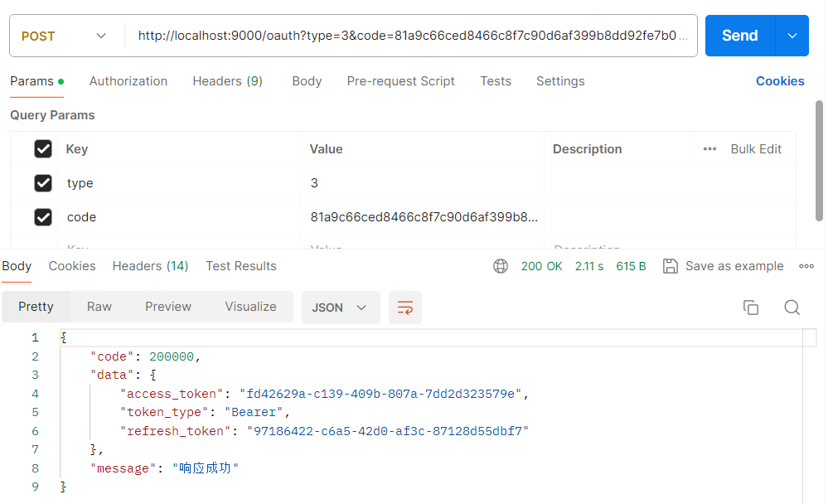Image resolution: width=833 pixels, height=504 pixels.
Task: Select the Raw view
Action: (x=99, y=307)
